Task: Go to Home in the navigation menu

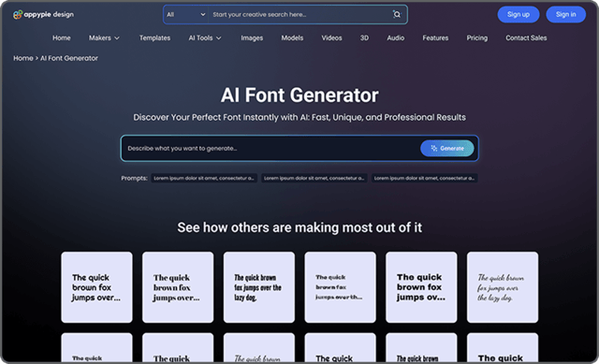Action: 61,37
